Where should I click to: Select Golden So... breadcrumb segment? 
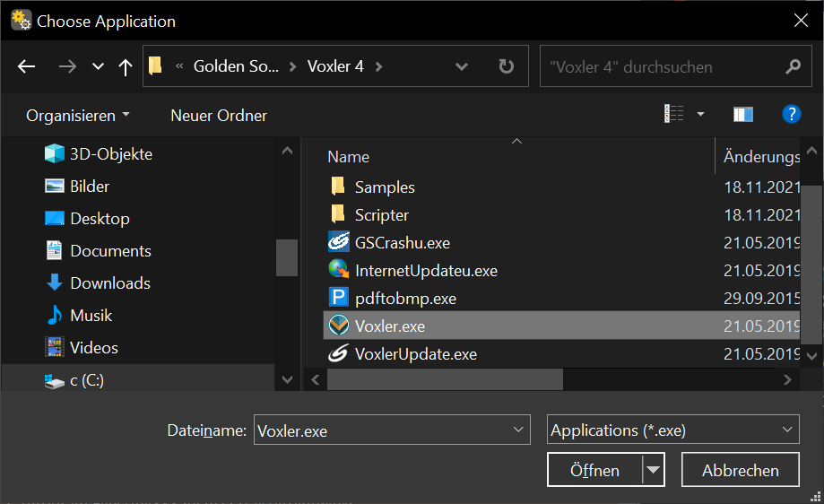pos(236,66)
